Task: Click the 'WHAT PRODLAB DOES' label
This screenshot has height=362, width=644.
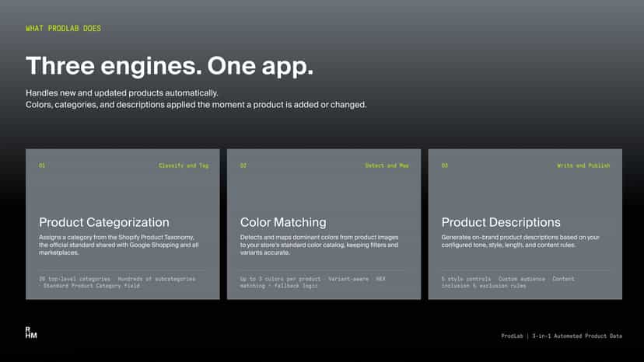Action: point(63,28)
